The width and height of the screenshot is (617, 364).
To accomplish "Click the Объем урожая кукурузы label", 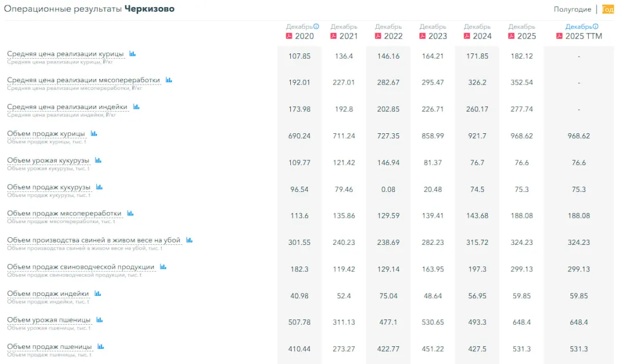I will pos(48,160).
